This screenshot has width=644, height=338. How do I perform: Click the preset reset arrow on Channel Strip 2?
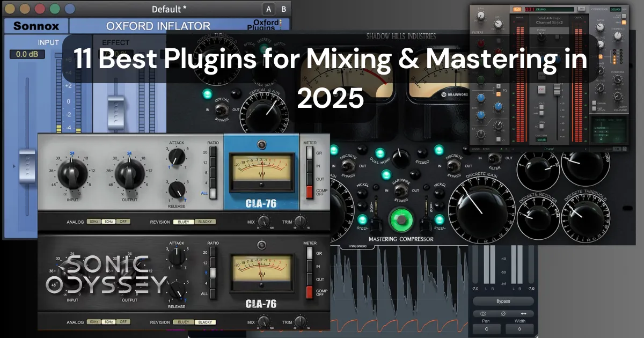518,8
